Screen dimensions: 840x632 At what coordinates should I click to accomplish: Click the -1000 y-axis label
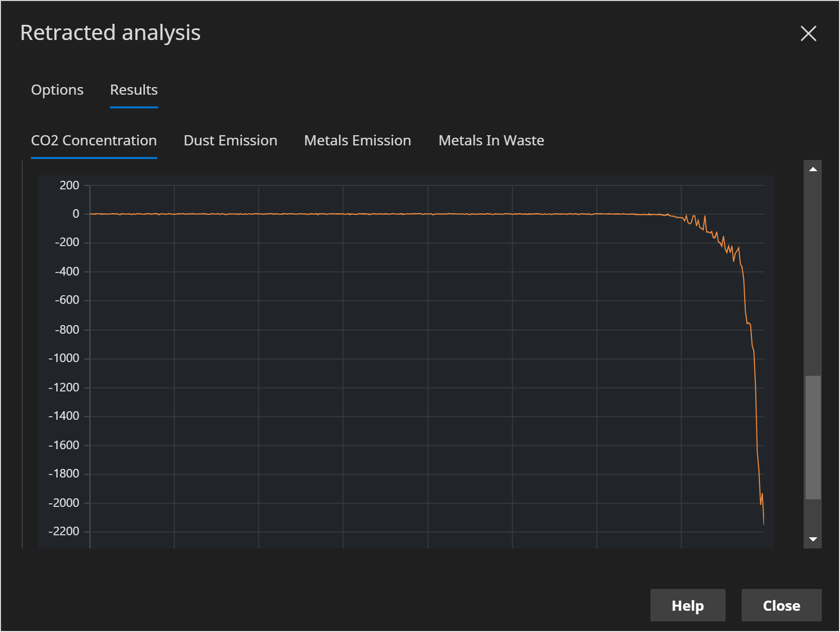(64, 358)
